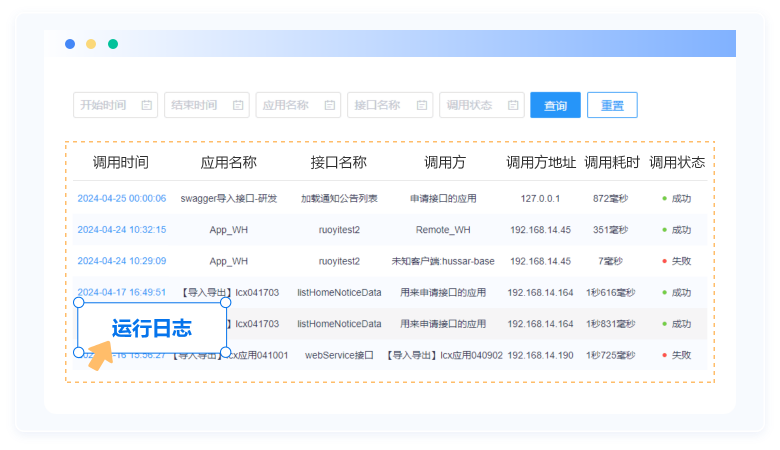The image size is (780, 450).
Task: Open the 2024-04-17 16:49:51 log entry
Action: [x=121, y=293]
